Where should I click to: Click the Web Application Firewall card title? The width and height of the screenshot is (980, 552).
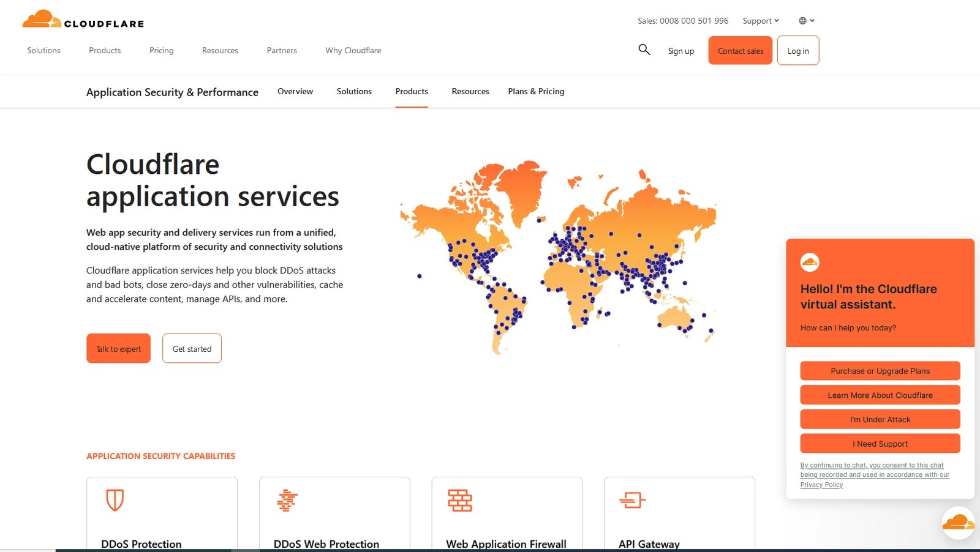506,544
